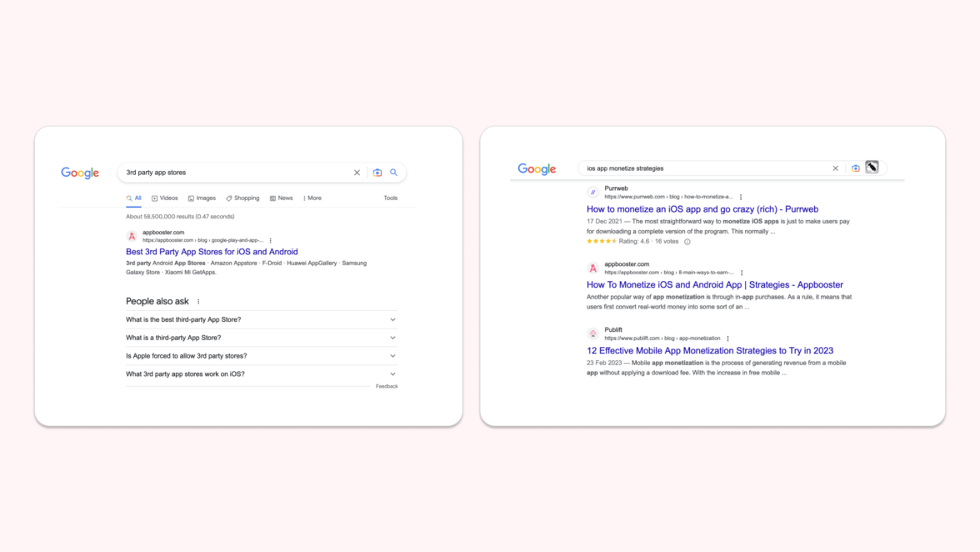The image size is (980, 552).
Task: Open 'How To Monetize iOS and Android App' result
Action: [x=715, y=285]
